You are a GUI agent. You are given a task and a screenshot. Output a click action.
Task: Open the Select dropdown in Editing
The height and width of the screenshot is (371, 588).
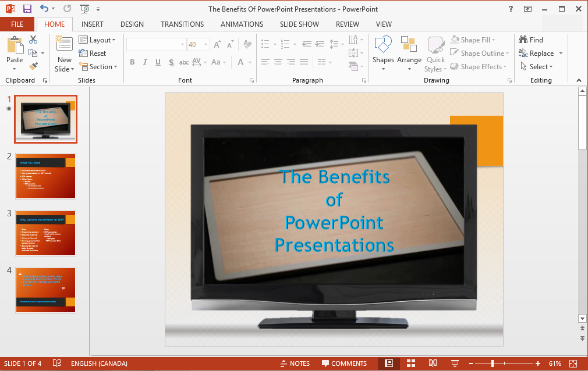click(536, 67)
